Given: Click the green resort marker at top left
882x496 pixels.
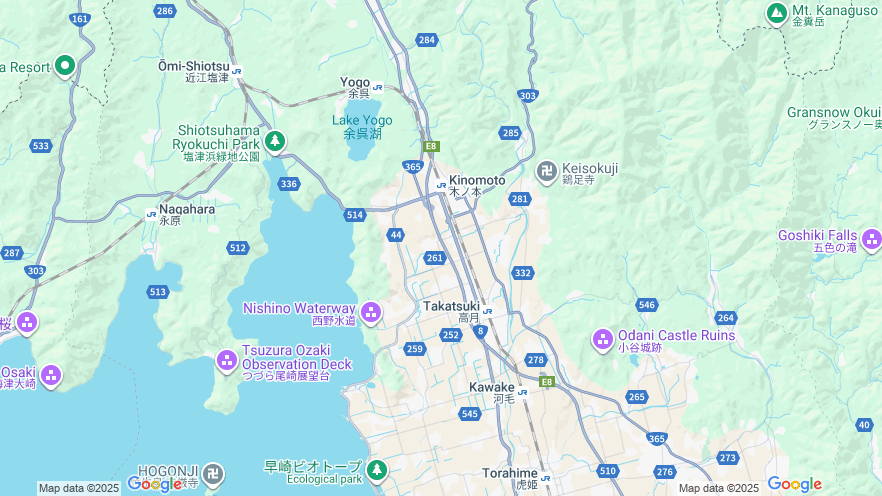Looking at the screenshot, I should [x=65, y=66].
